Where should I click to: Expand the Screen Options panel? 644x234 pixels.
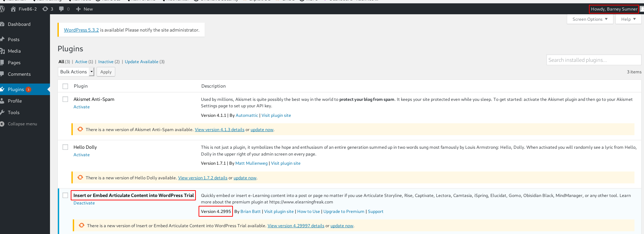pyautogui.click(x=590, y=19)
